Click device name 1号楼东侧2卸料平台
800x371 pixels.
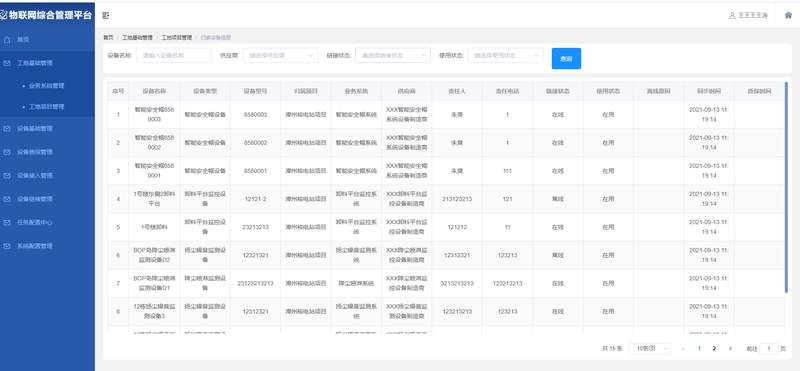(154, 199)
